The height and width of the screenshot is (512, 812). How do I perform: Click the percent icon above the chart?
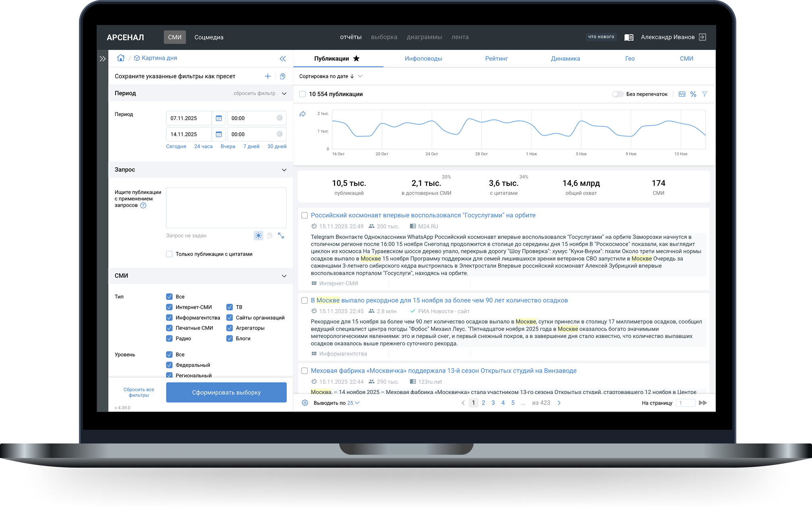[x=693, y=94]
